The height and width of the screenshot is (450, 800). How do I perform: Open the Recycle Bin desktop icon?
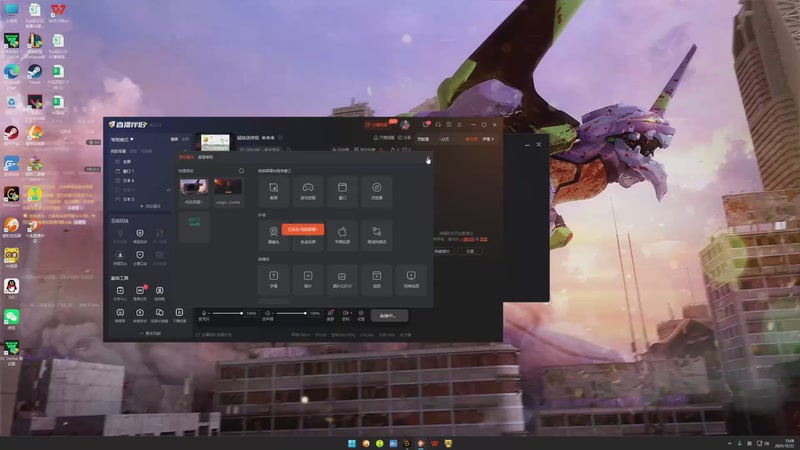click(11, 103)
